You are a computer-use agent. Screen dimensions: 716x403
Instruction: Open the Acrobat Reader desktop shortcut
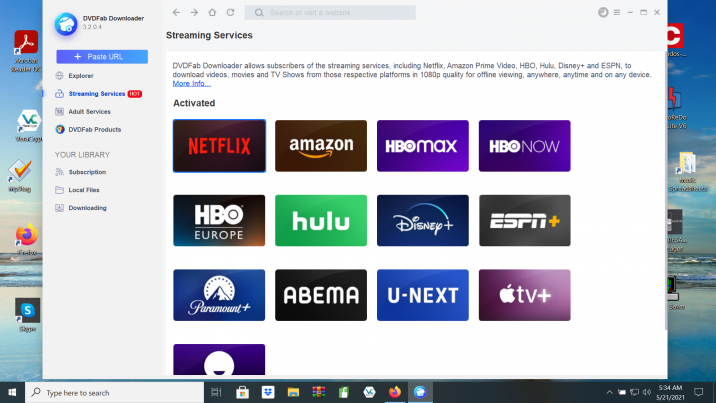(x=26, y=51)
